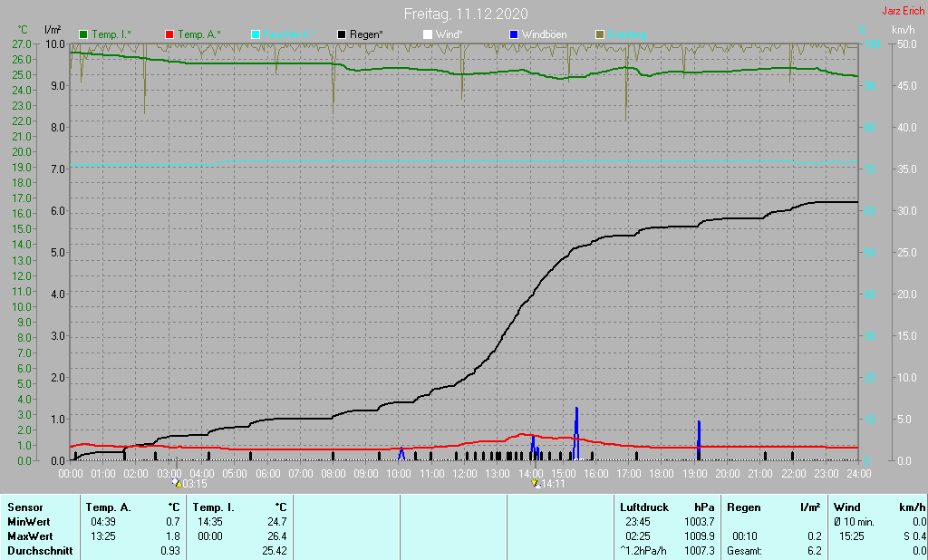Viewport: 928px width, 560px height.
Task: Select the Wind column header
Action: coord(847,507)
